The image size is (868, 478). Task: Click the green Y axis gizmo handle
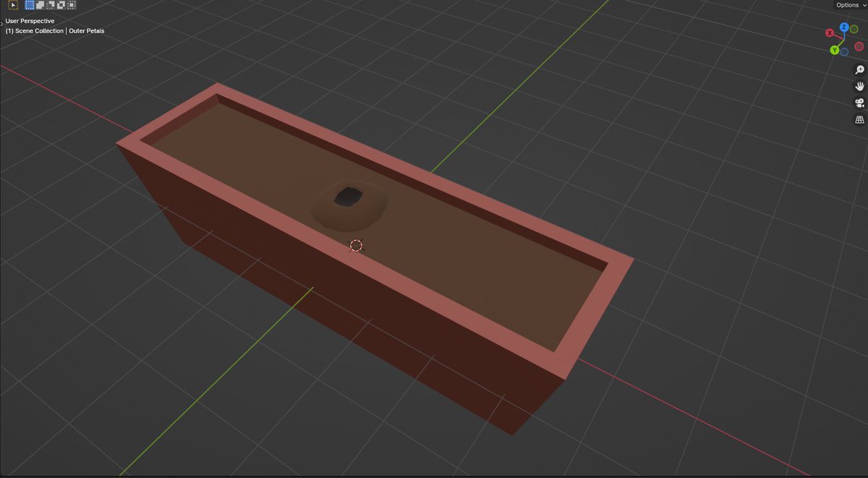pyautogui.click(x=834, y=50)
